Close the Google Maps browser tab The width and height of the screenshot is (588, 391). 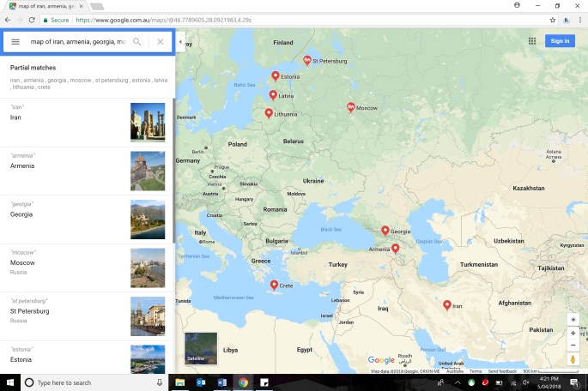point(81,6)
